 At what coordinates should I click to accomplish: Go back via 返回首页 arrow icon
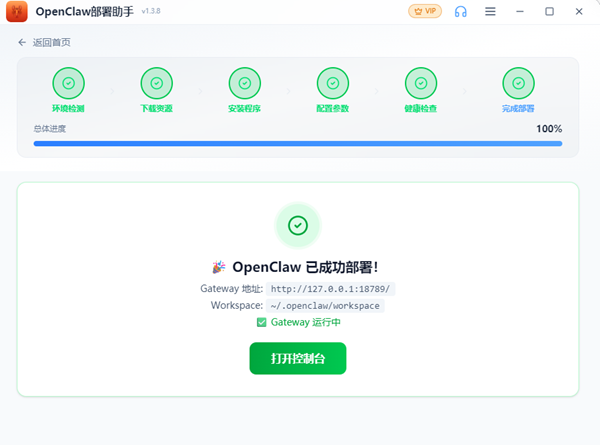tap(22, 42)
